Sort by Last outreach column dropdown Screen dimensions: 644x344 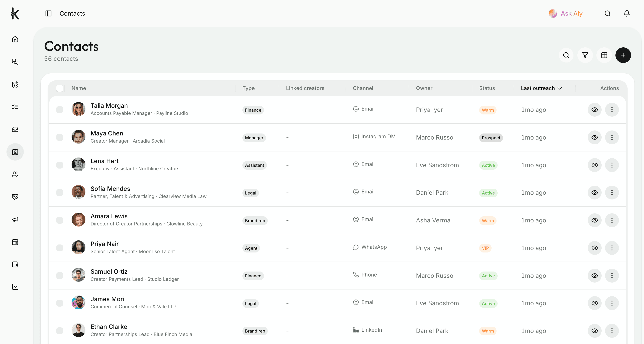541,88
